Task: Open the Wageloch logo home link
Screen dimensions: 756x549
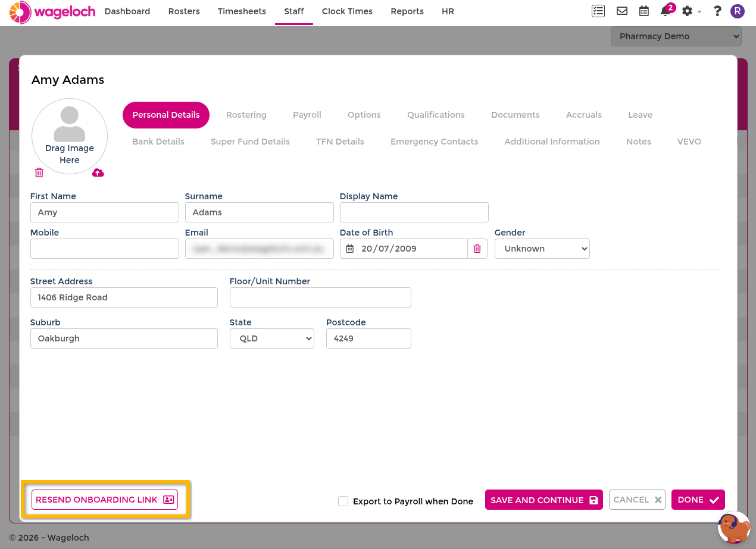Action: click(52, 12)
